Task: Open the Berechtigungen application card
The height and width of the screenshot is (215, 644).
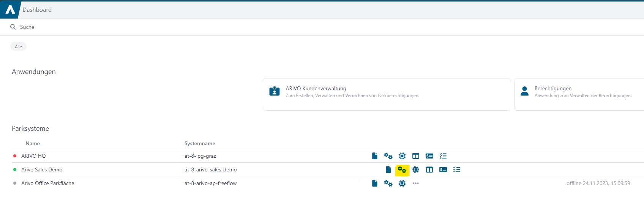Action: click(x=579, y=94)
